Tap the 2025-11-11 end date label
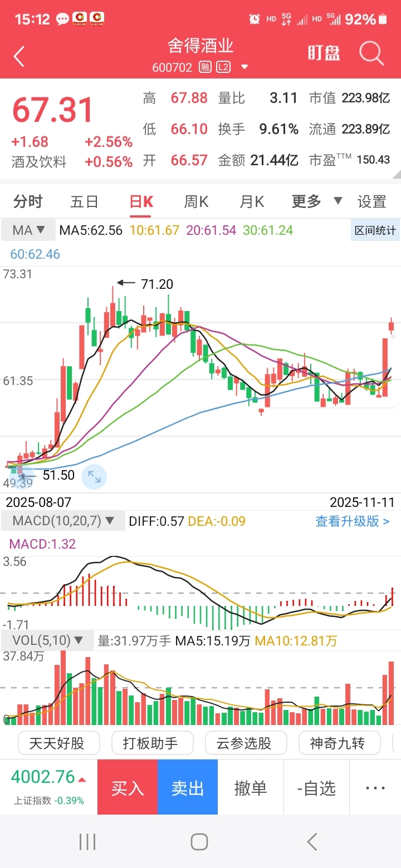Screen dimensions: 401x868 coord(362,502)
